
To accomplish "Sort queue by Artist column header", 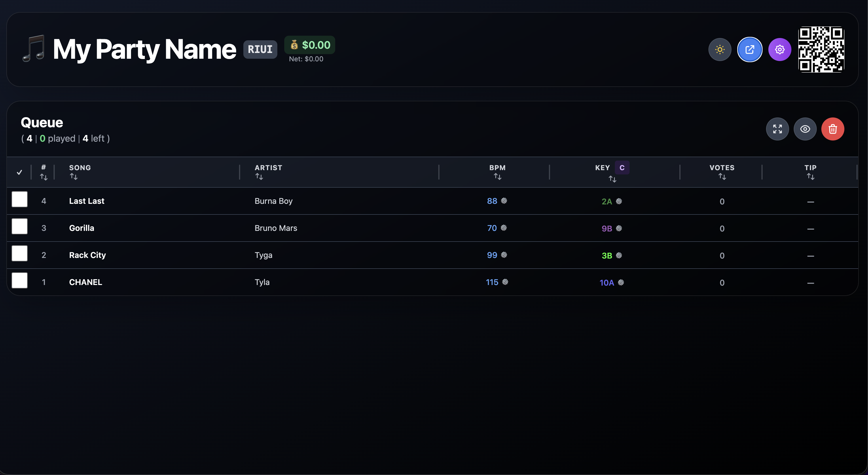I will pos(268,168).
